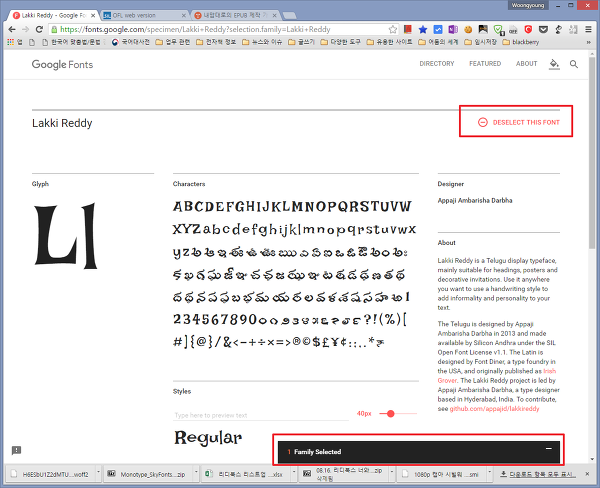Open the 08.16 zip download item
The width and height of the screenshot is (600, 488).
coord(343,474)
